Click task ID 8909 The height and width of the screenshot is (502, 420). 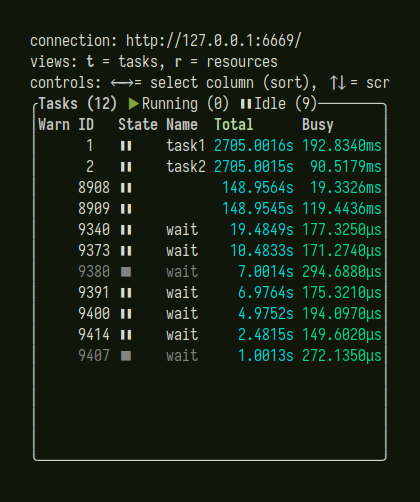(x=94, y=209)
